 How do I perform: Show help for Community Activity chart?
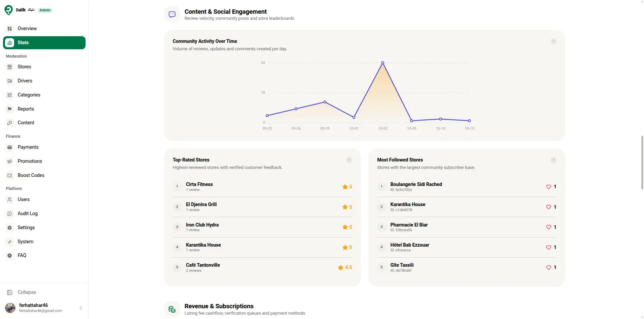(x=553, y=42)
